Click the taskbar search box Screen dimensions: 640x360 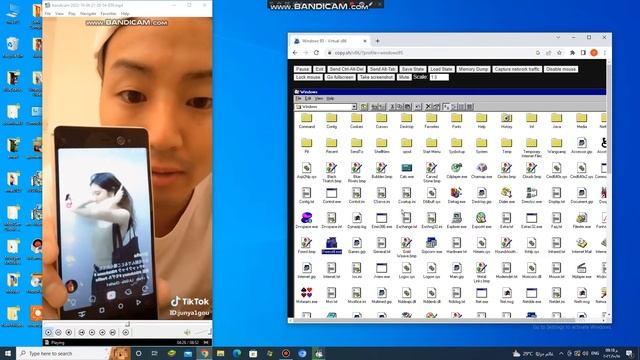63,353
